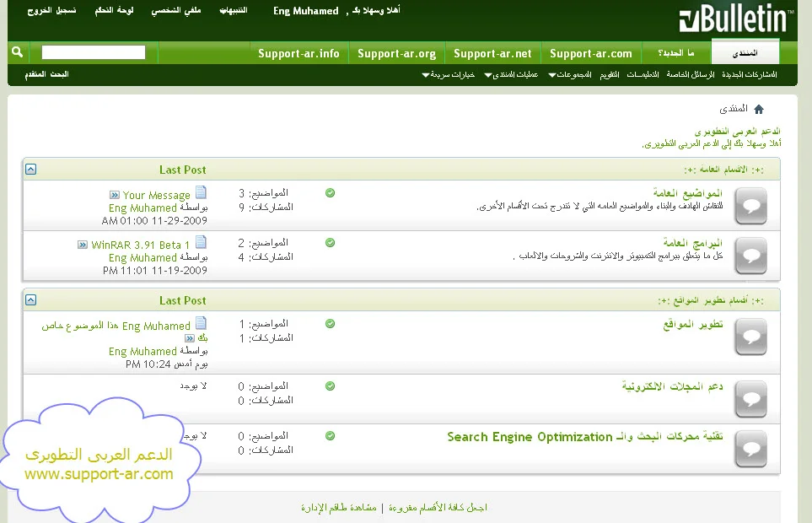Collapse the الأقسام العامة category
812x523 pixels.
point(31,170)
